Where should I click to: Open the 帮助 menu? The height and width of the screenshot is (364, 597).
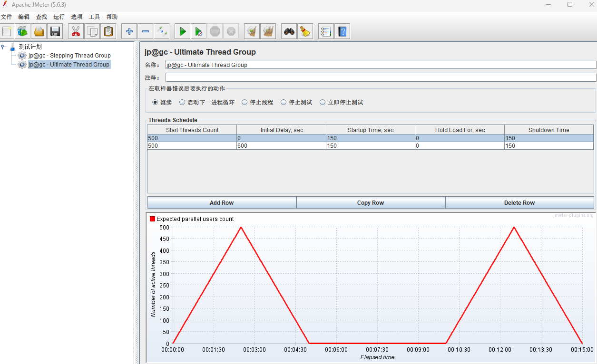click(x=112, y=17)
